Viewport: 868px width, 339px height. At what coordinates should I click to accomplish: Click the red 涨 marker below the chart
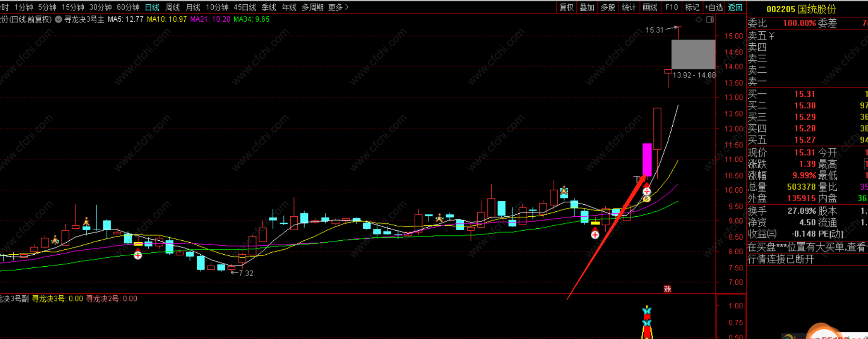tap(667, 289)
